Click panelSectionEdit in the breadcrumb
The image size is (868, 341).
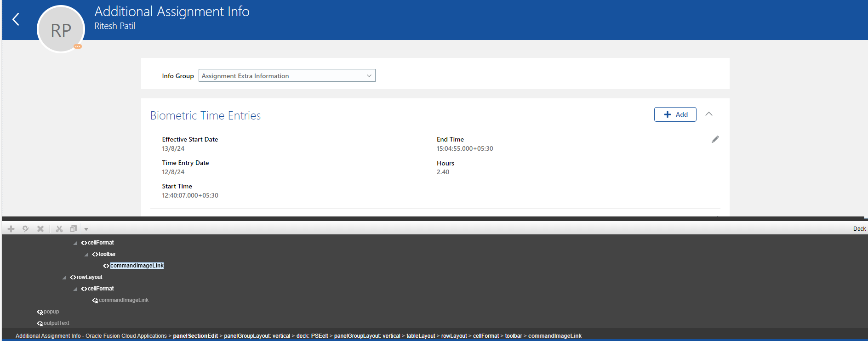pyautogui.click(x=195, y=336)
